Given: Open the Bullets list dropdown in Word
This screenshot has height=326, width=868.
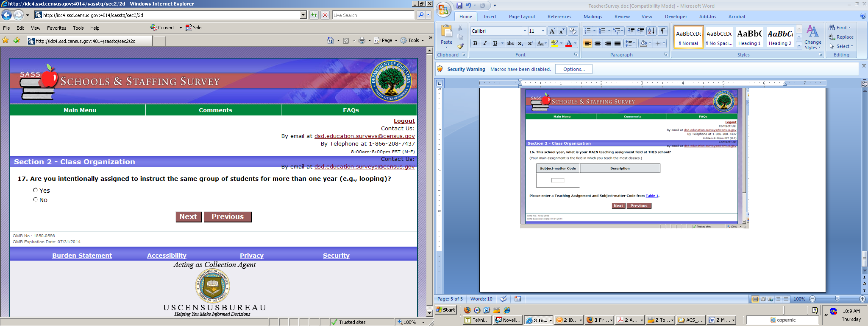Looking at the screenshot, I should click(594, 31).
